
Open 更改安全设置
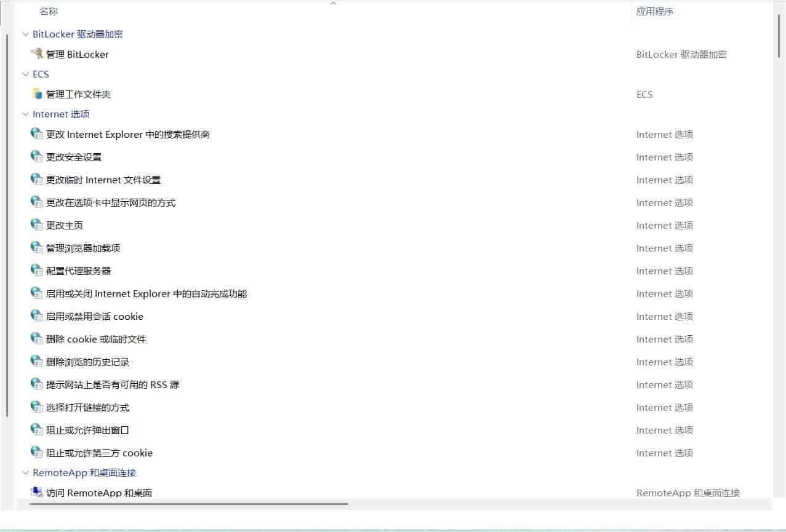pos(74,157)
